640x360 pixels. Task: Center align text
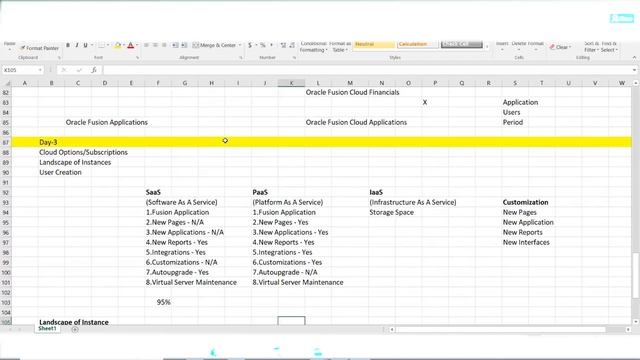tap(155, 45)
